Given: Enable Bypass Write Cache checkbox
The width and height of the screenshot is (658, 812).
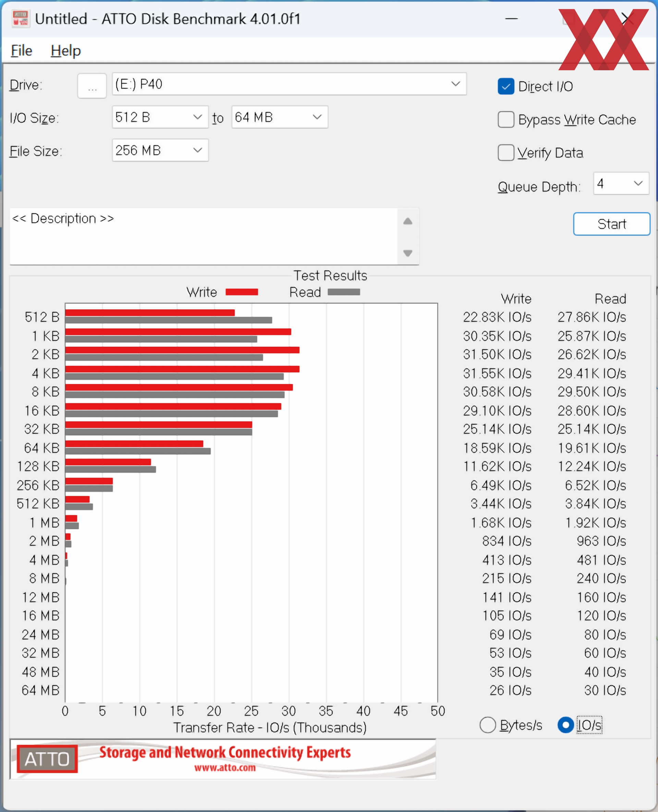Looking at the screenshot, I should 505,119.
